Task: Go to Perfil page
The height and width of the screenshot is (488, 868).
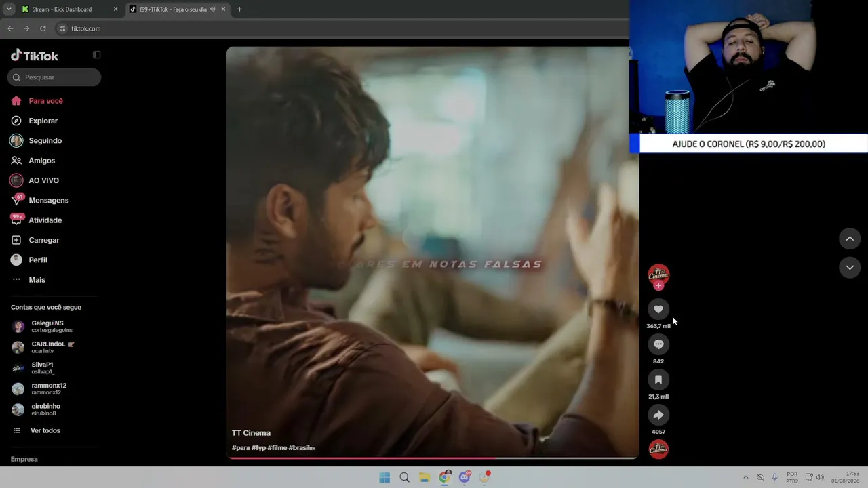Action: click(37, 260)
